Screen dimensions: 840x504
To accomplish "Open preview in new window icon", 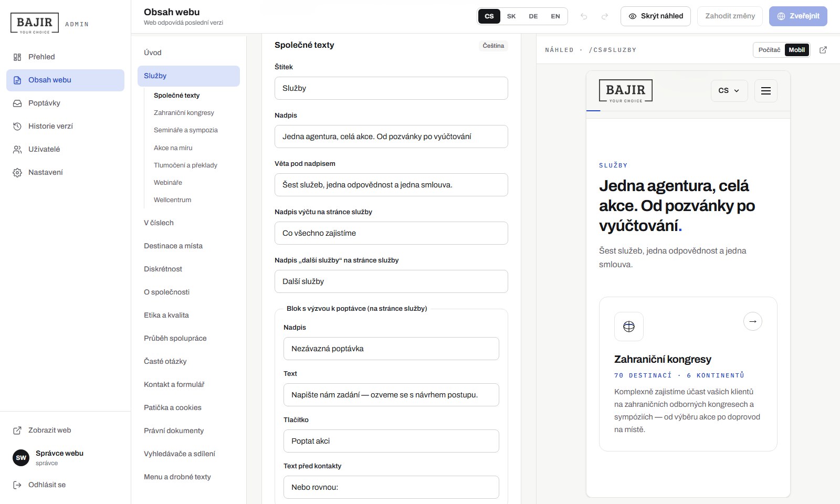I will click(823, 50).
